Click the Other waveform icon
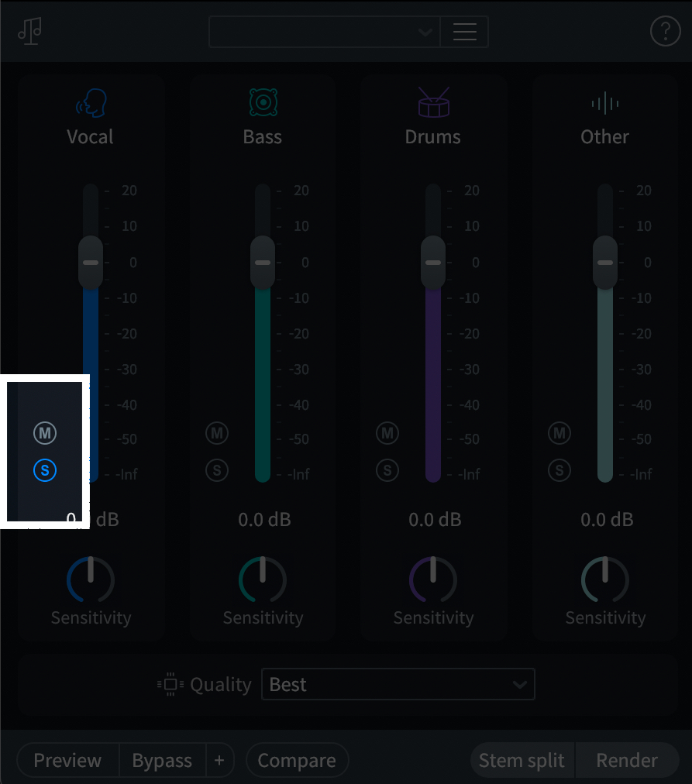Screen dimensions: 692x784 tap(605, 103)
